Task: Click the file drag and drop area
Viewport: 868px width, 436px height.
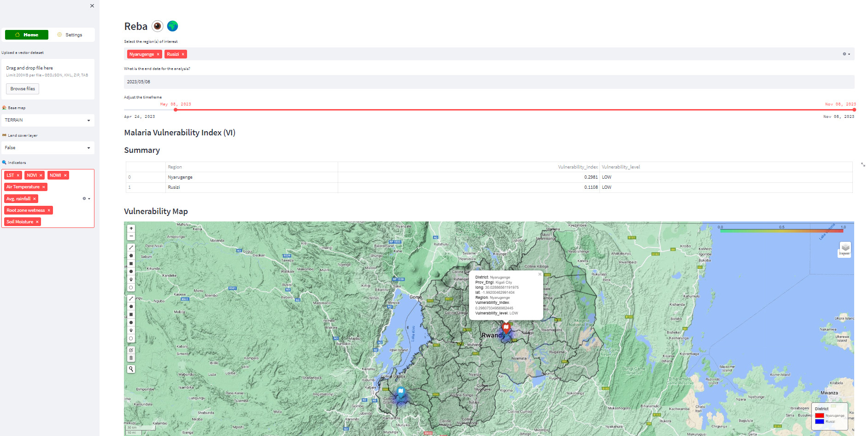Action: point(48,79)
